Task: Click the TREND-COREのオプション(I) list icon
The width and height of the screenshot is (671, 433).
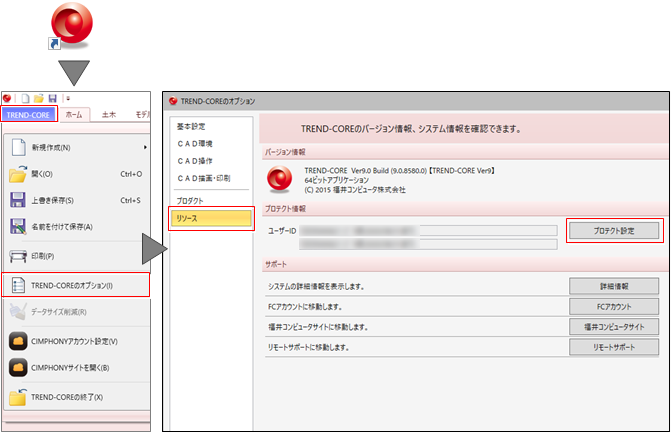Action: 18,285
